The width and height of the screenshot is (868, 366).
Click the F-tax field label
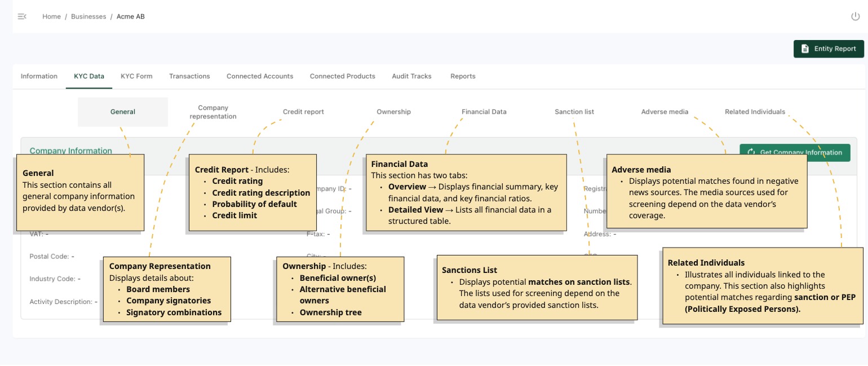pos(316,234)
